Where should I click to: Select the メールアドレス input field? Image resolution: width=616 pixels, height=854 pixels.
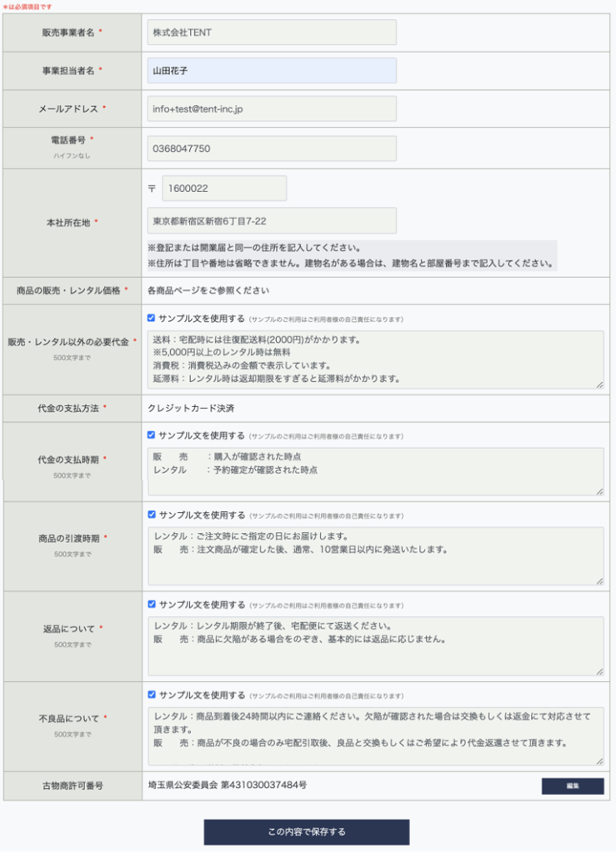[272, 108]
